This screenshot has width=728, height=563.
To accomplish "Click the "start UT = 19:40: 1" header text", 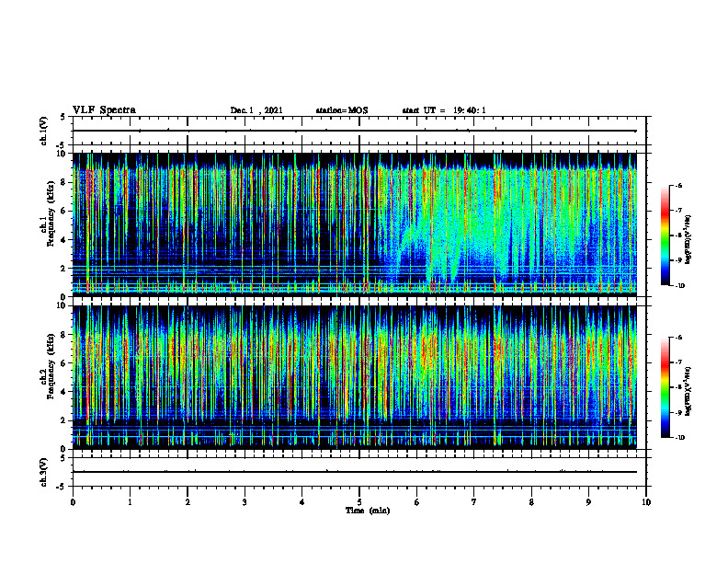I will point(444,110).
